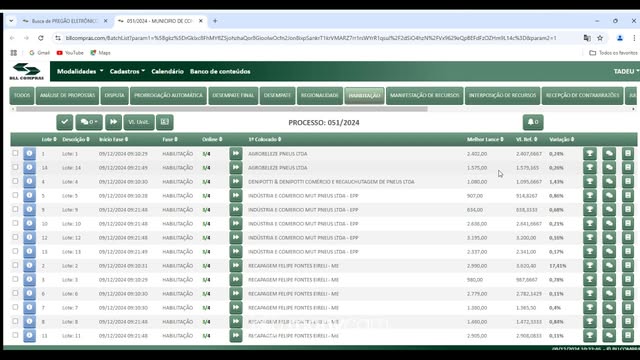Open chat icon for Lote 1
The image size is (640, 360).
tap(609, 153)
